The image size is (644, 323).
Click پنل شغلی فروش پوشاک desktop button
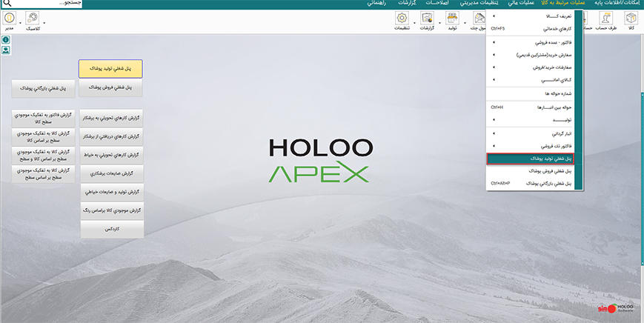(110, 88)
